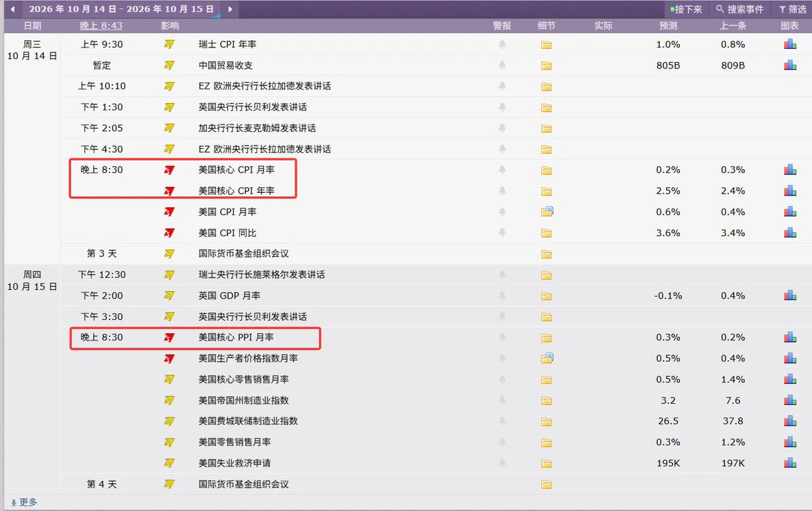
Task: Open detail folder for 瑞士 CPI 年率
Action: 547,45
